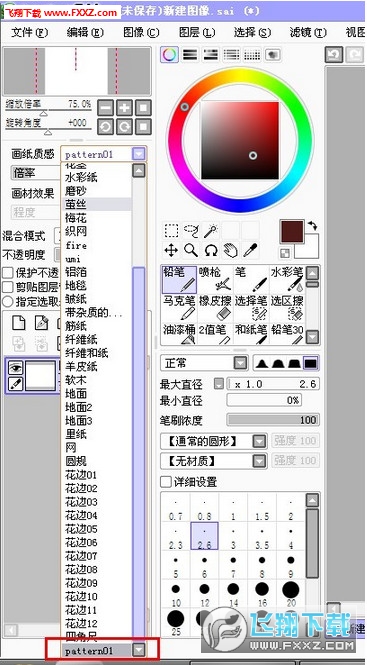Image resolution: width=367 pixels, height=665 pixels.
Task: Choose the lasso selection tool
Action: [191, 231]
